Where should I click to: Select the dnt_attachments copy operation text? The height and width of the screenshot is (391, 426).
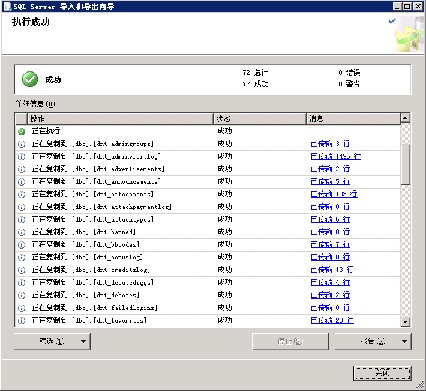click(x=92, y=194)
